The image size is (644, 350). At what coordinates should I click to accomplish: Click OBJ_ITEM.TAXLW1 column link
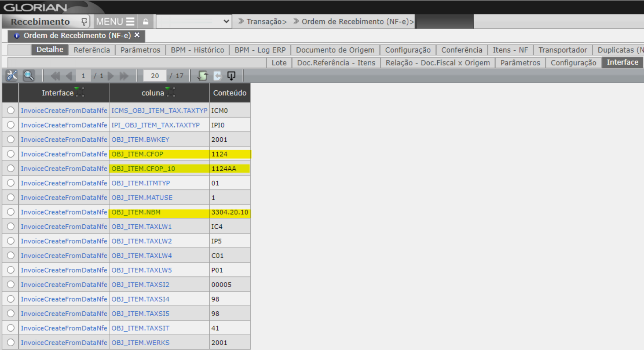pyautogui.click(x=141, y=227)
